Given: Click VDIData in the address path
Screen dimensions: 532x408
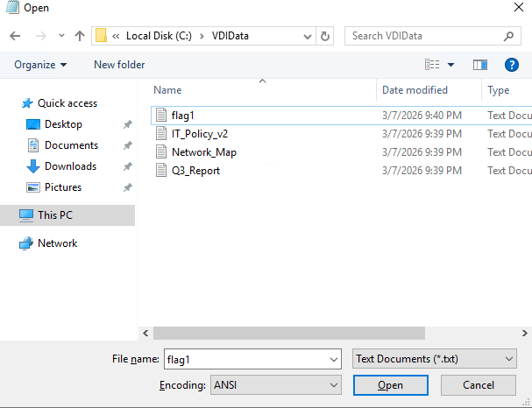Looking at the screenshot, I should click(x=230, y=36).
